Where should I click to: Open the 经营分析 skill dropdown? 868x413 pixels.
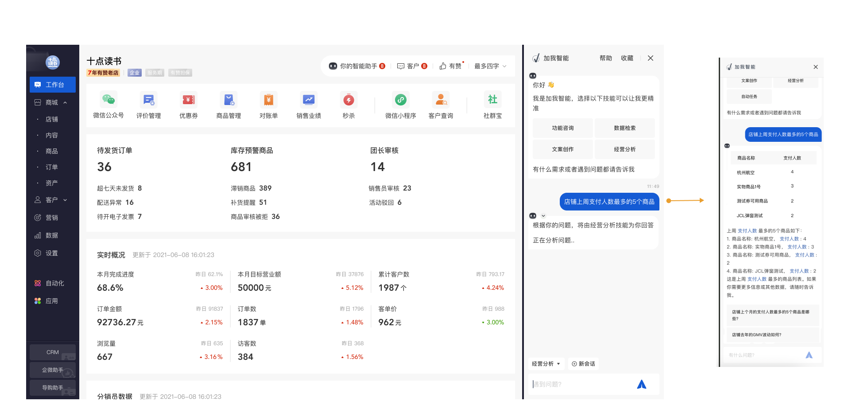pyautogui.click(x=546, y=364)
